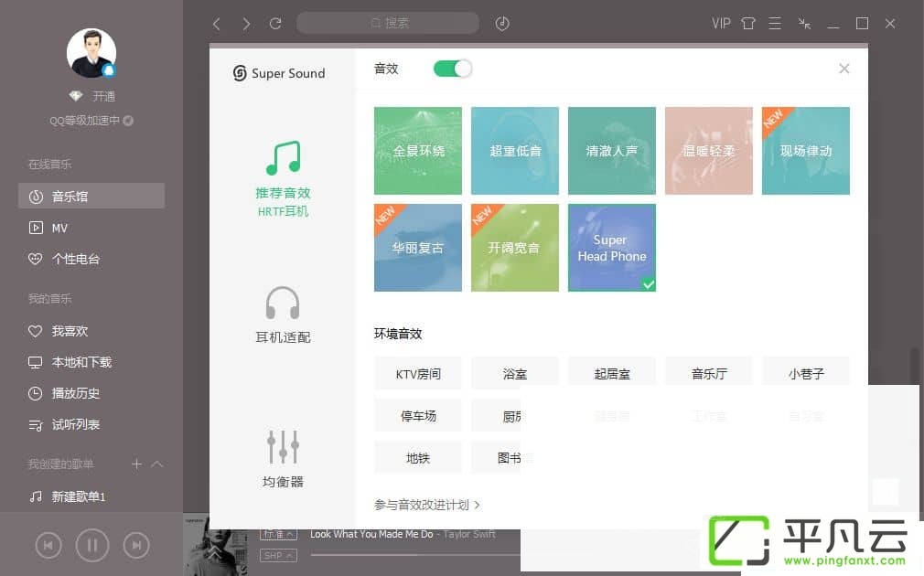Apply 起居室 environment effect
Viewport: 924px width, 576px height.
[x=612, y=374]
